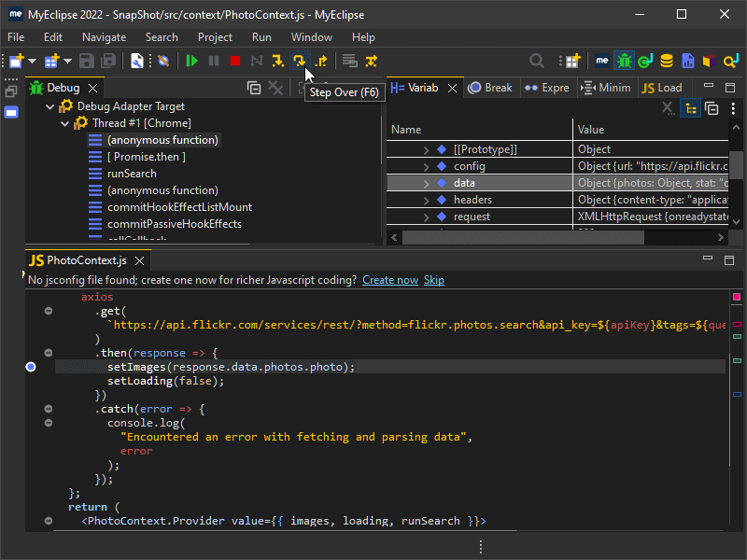Screen dimensions: 747x560
Task: Expand the data variable row
Action: 426,183
